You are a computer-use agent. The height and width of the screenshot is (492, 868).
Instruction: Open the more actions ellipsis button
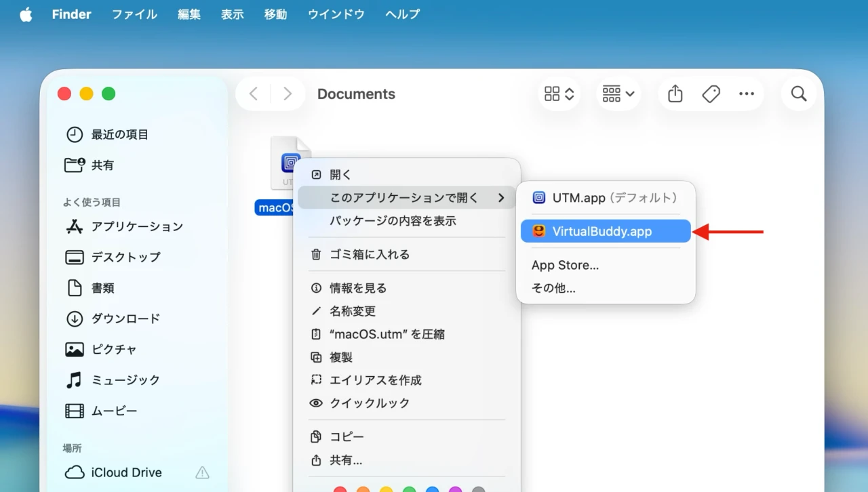click(x=747, y=94)
